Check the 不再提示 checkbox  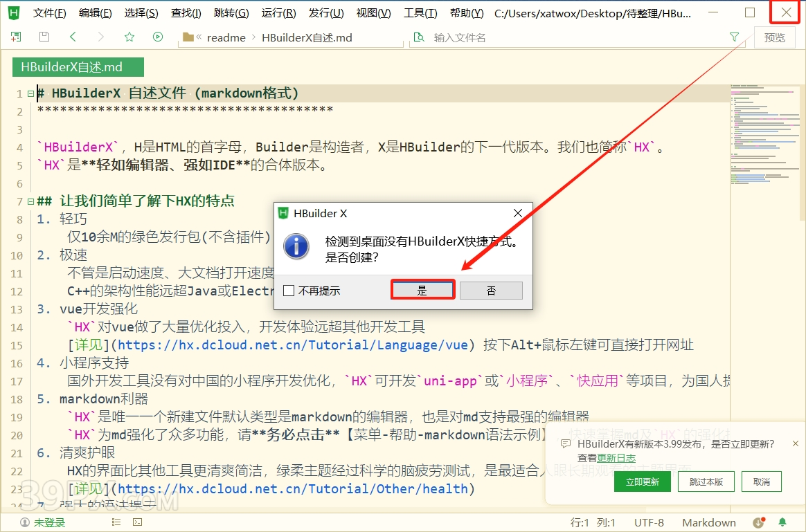click(x=289, y=291)
